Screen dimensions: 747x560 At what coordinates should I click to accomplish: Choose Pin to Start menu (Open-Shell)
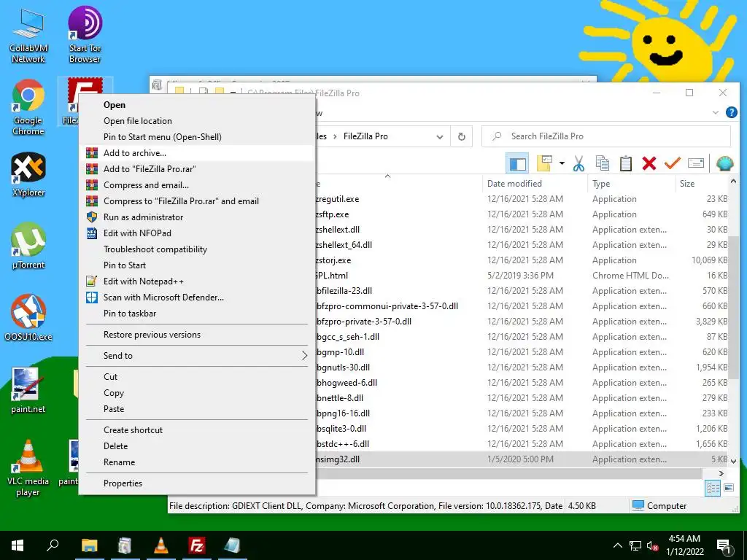pyautogui.click(x=197, y=137)
